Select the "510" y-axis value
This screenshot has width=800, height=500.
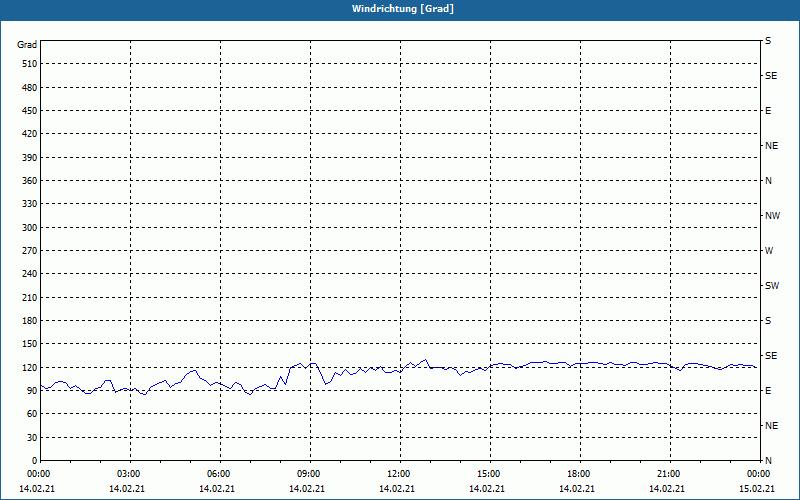click(30, 64)
